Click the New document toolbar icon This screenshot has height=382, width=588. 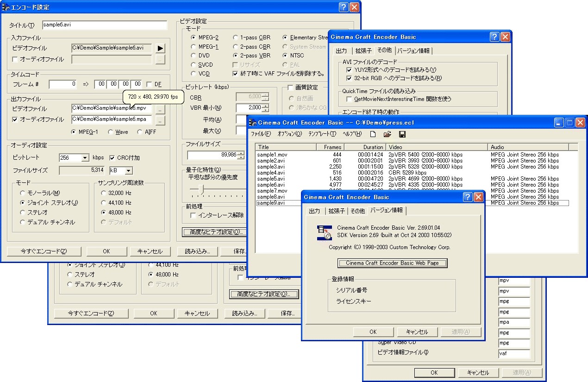click(x=373, y=134)
